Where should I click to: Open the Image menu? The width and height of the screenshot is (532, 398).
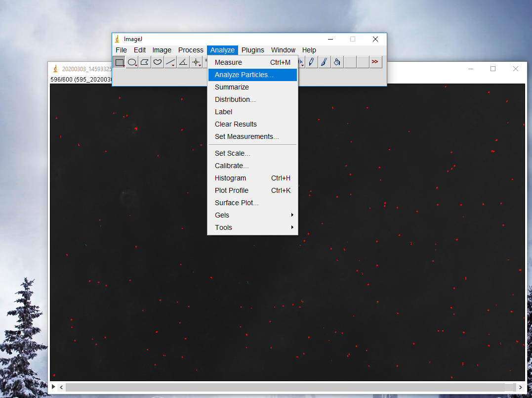(x=162, y=50)
